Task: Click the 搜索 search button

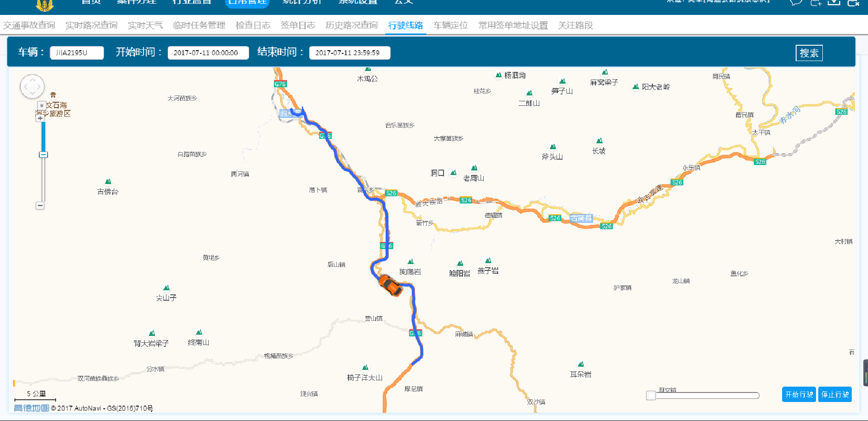Action: point(809,53)
